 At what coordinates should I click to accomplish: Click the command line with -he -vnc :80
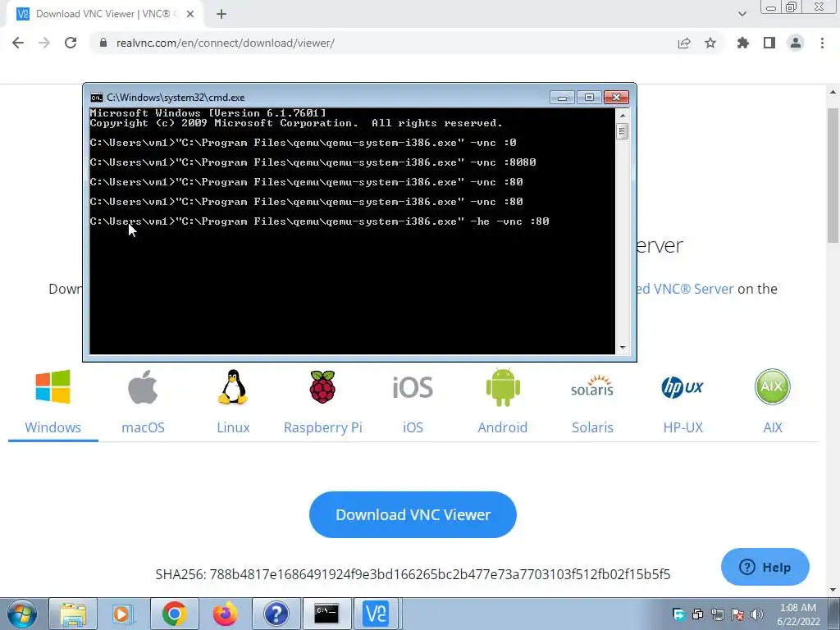319,221
